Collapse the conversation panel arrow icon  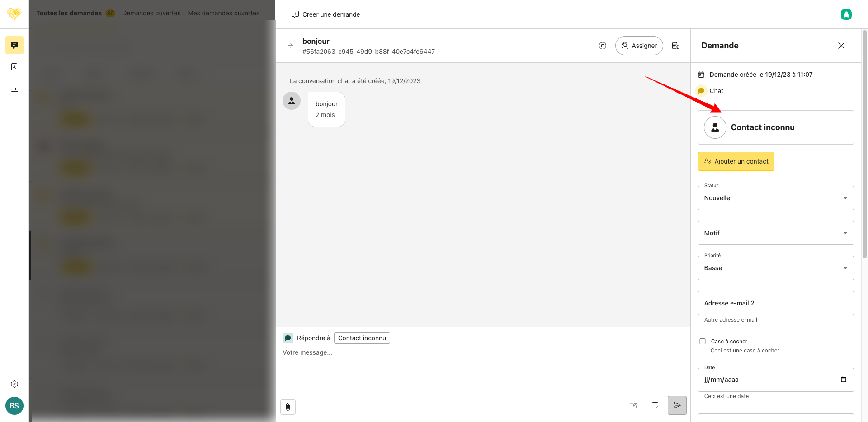click(290, 46)
